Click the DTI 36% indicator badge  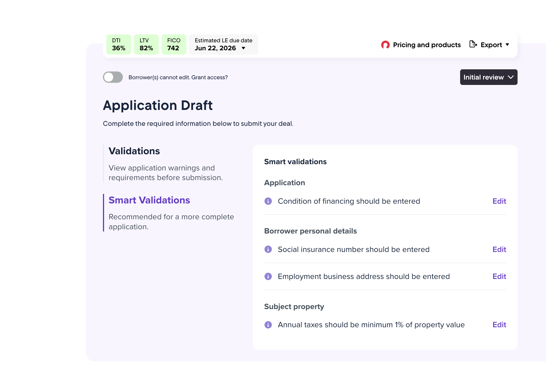(119, 45)
